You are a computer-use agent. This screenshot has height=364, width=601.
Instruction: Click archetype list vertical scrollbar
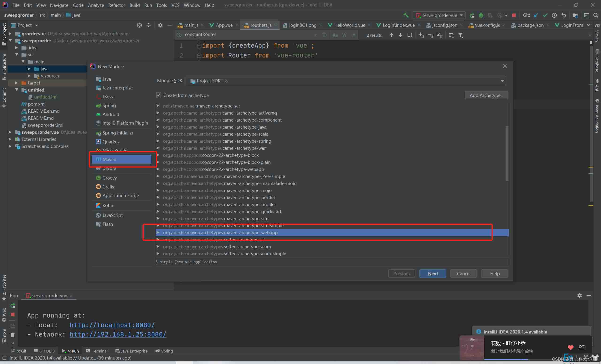[x=507, y=153]
